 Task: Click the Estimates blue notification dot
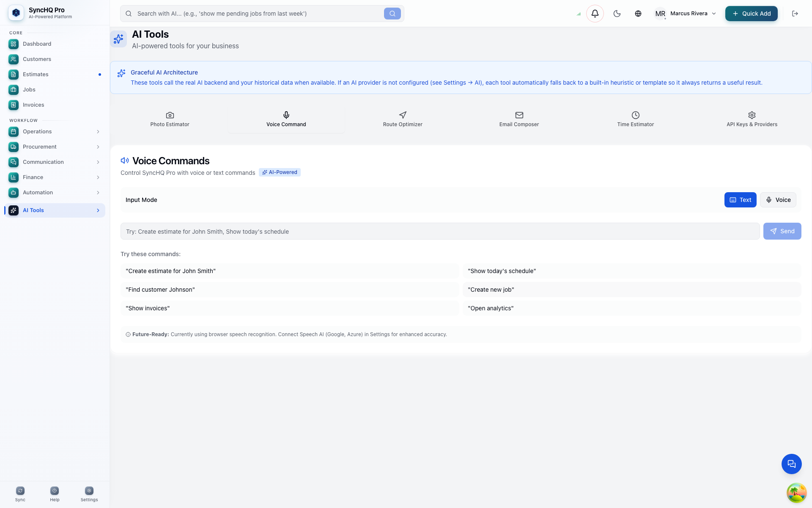click(x=100, y=75)
